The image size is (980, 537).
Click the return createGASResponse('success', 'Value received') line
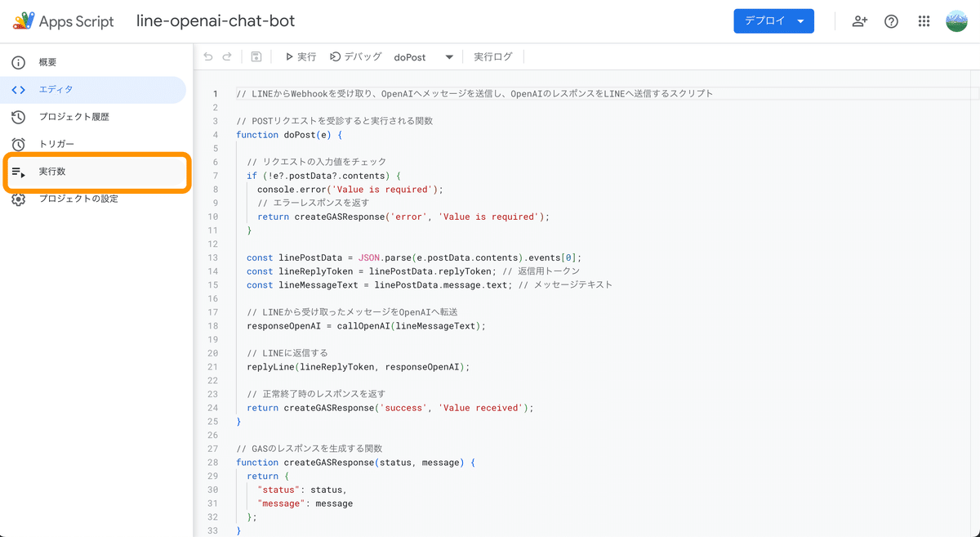point(390,408)
